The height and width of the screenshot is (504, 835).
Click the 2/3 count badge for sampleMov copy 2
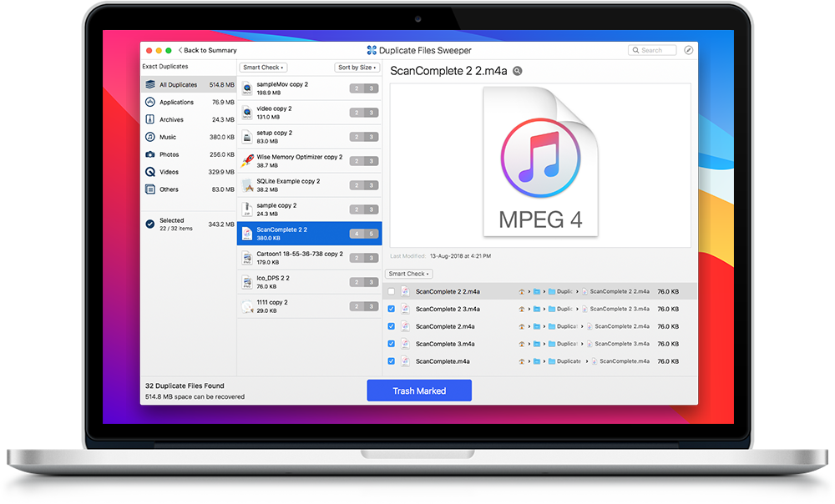click(x=364, y=88)
